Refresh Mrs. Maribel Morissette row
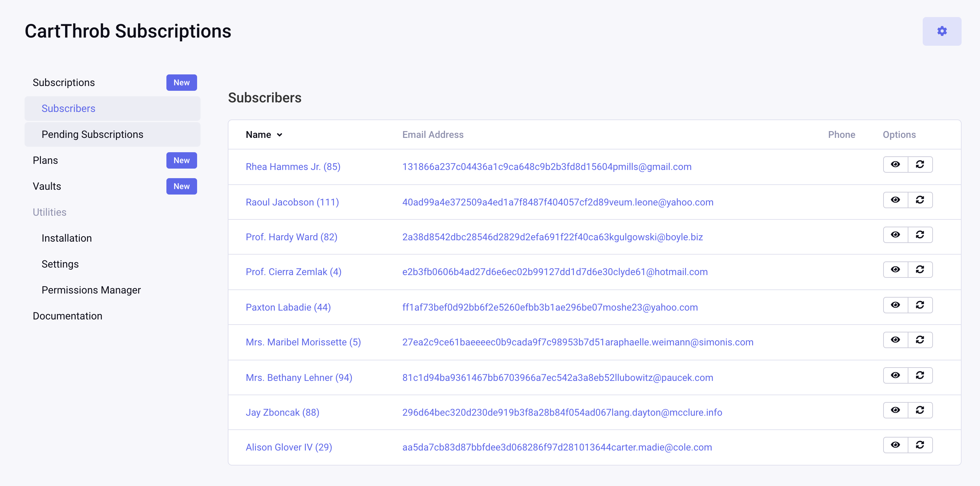 (x=920, y=340)
